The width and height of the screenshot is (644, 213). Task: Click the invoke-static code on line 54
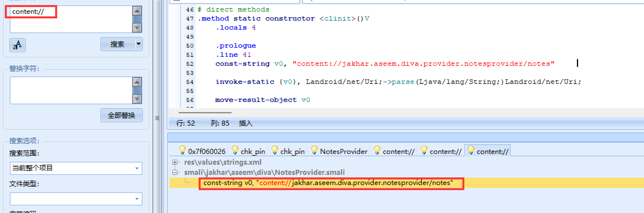398,82
